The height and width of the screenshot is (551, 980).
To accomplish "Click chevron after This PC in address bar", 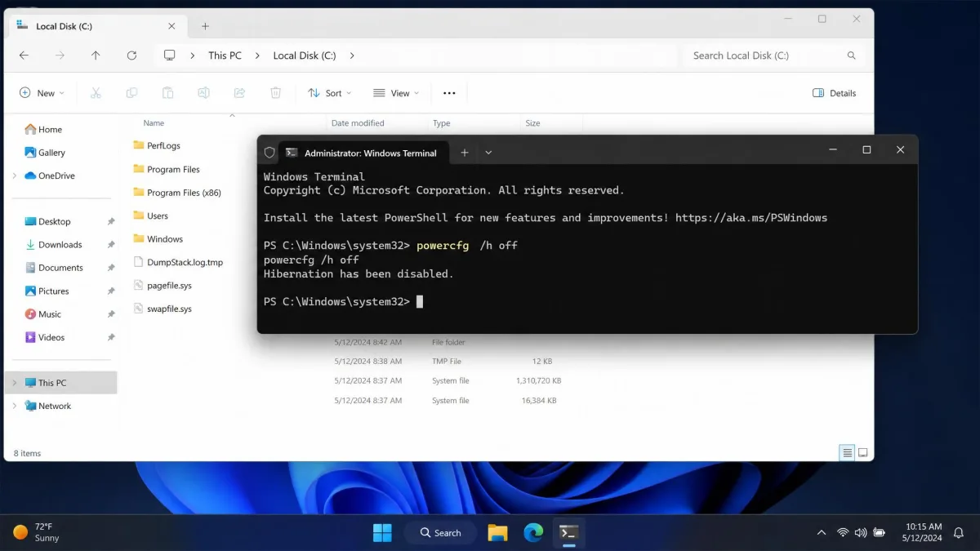I will click(256, 56).
